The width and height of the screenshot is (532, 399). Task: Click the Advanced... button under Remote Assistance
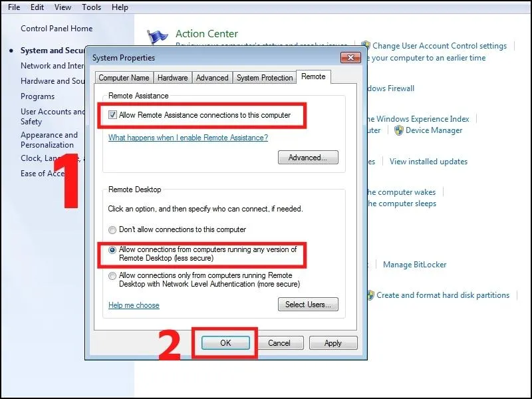[308, 158]
